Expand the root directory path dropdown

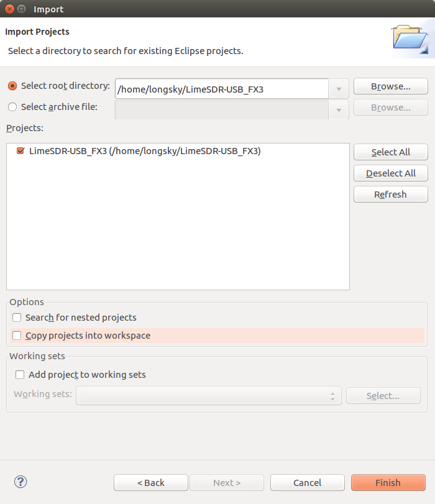point(339,89)
